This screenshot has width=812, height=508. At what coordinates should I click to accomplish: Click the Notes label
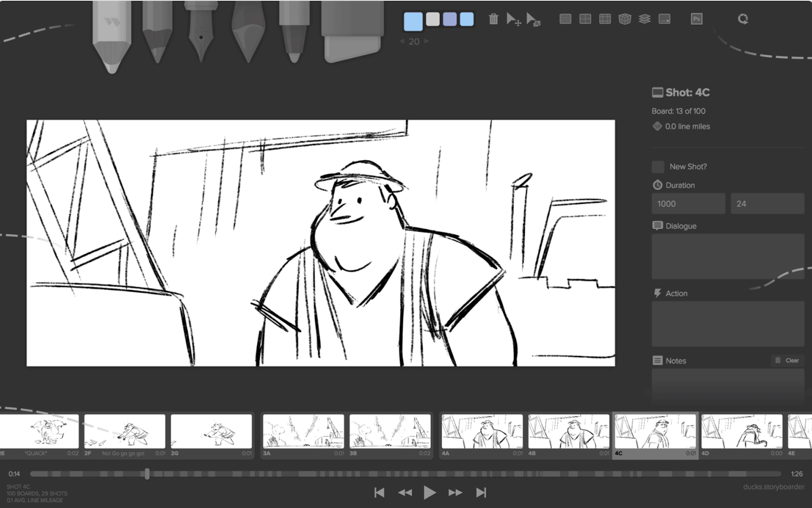676,361
